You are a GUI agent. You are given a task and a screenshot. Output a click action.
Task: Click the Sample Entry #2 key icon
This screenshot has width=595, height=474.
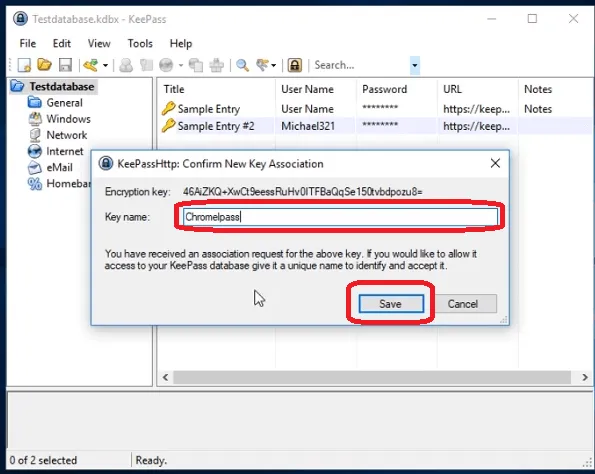pyautogui.click(x=168, y=125)
